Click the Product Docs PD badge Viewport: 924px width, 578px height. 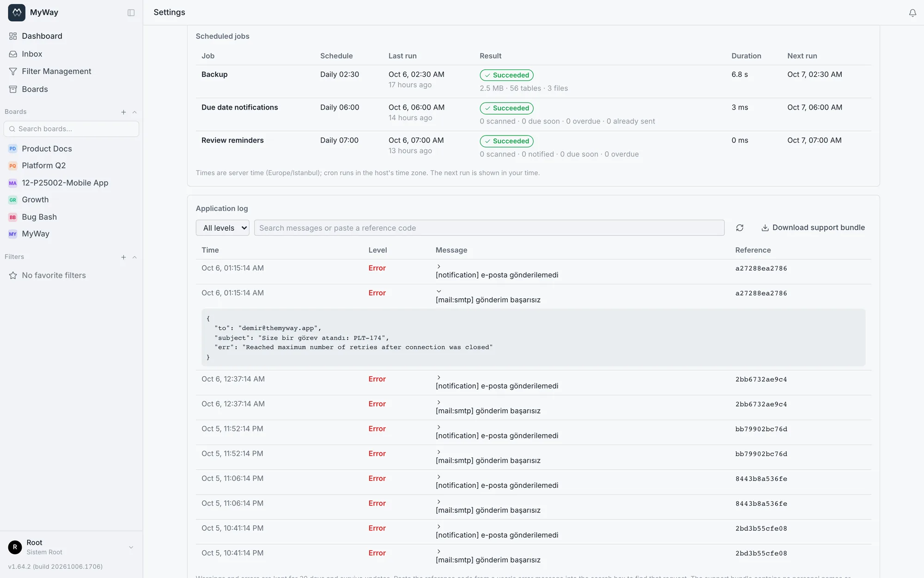click(x=13, y=148)
